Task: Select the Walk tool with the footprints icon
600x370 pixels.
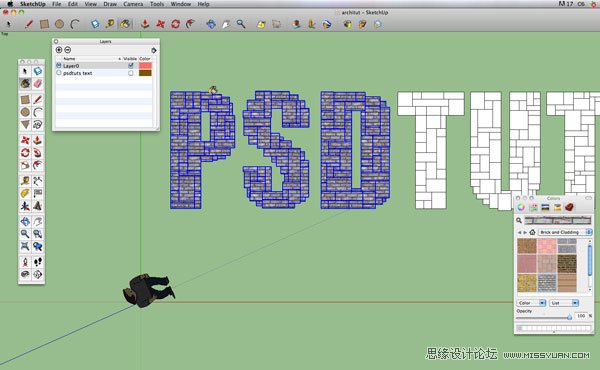Action: coord(38,262)
